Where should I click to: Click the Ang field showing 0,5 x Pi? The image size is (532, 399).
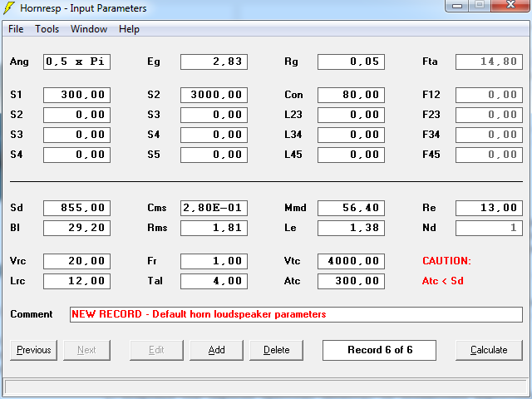pyautogui.click(x=76, y=62)
